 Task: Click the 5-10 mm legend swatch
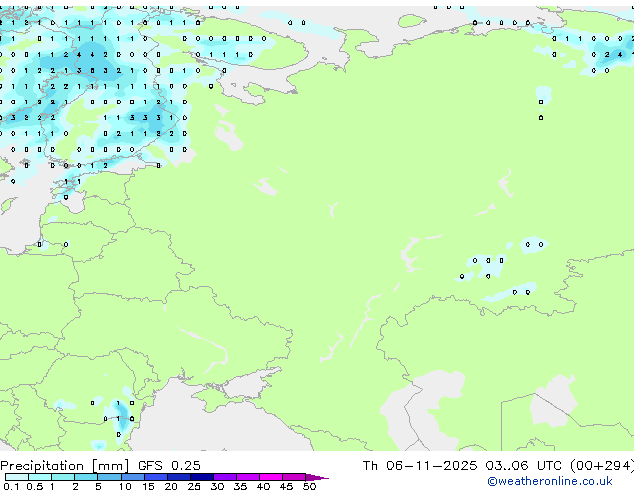(x=109, y=477)
